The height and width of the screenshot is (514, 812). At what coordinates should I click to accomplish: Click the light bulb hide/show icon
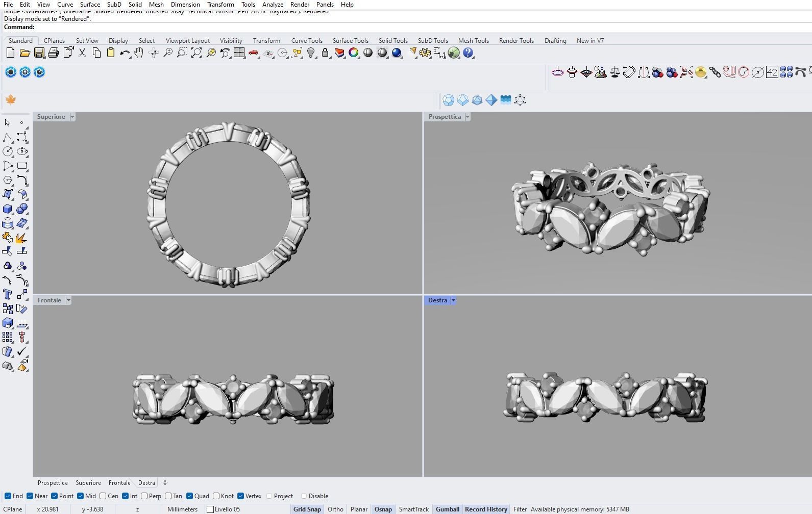pyautogui.click(x=311, y=53)
